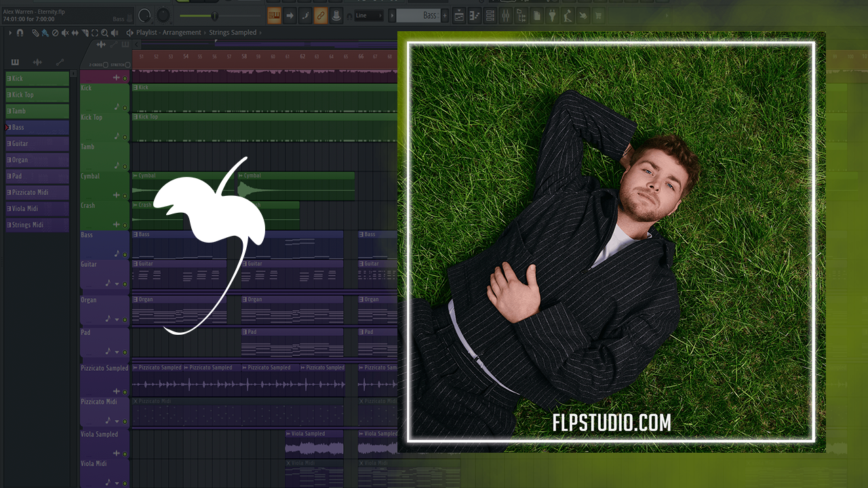Click Playlist - Arrangement breadcrumb
The height and width of the screenshot is (488, 868).
click(x=169, y=33)
